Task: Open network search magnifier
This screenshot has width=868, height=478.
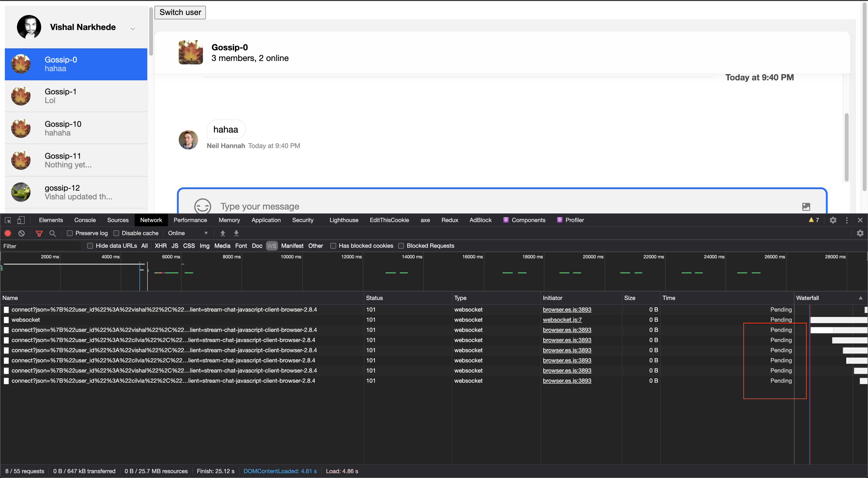Action: (x=53, y=233)
